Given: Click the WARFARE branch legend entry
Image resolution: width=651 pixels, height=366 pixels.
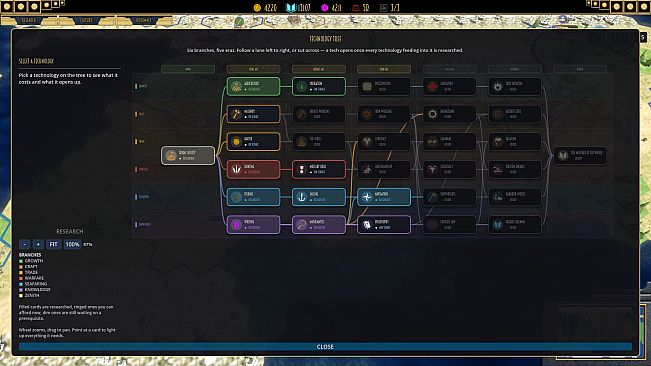Looking at the screenshot, I should pos(31,278).
